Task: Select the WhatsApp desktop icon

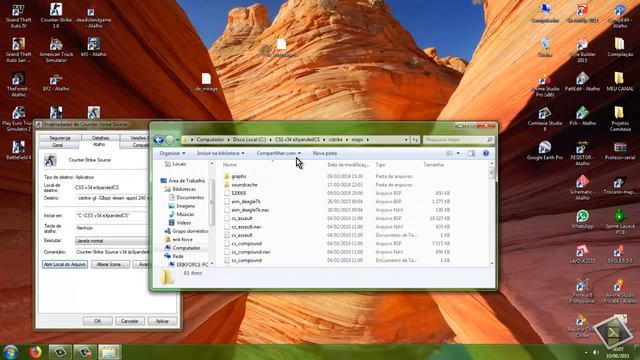Action: 582,219
